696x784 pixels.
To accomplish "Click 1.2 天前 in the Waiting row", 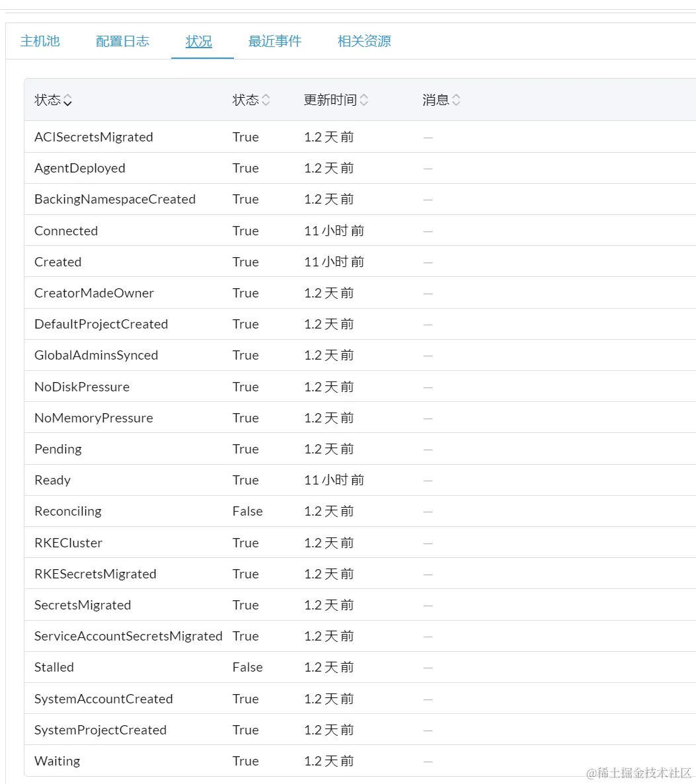I will coord(329,760).
